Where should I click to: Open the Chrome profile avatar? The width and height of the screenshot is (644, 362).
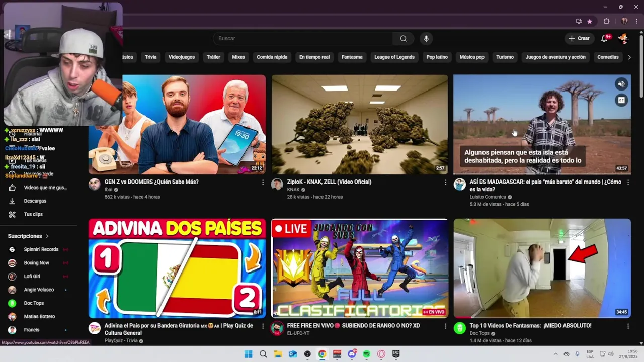point(624,21)
